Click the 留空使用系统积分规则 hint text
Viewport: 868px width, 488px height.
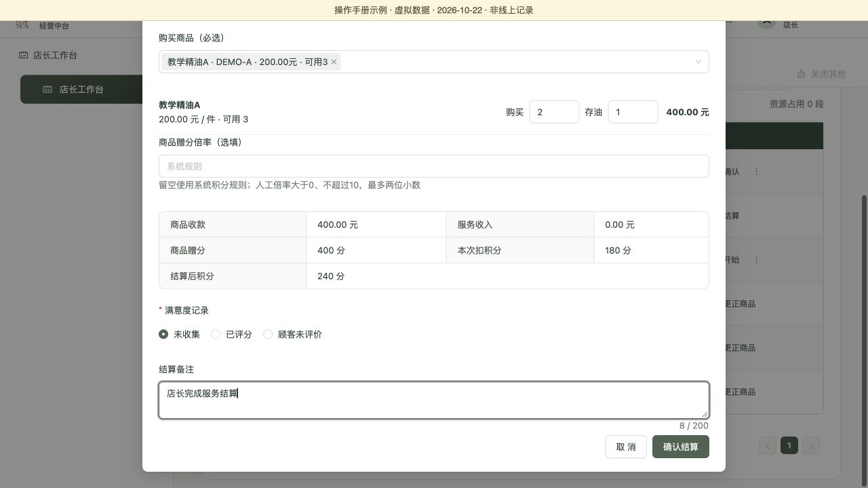point(290,185)
